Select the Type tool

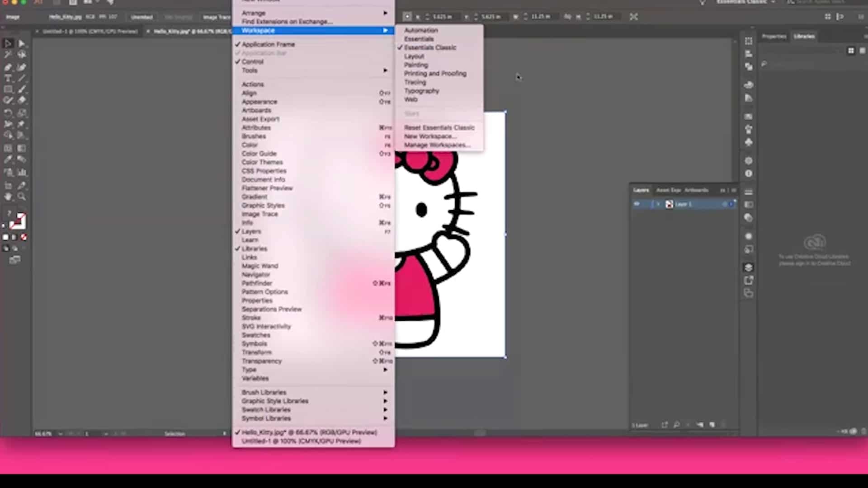[x=8, y=79]
